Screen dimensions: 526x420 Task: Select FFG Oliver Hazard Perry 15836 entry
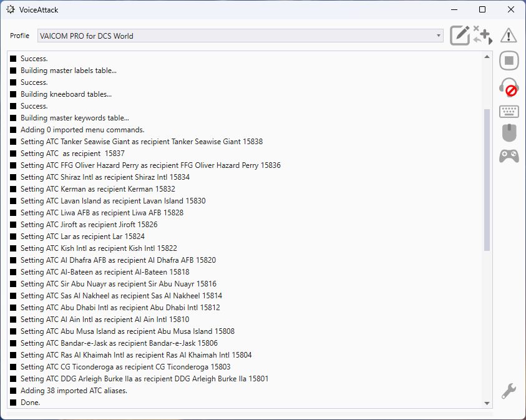(150, 165)
